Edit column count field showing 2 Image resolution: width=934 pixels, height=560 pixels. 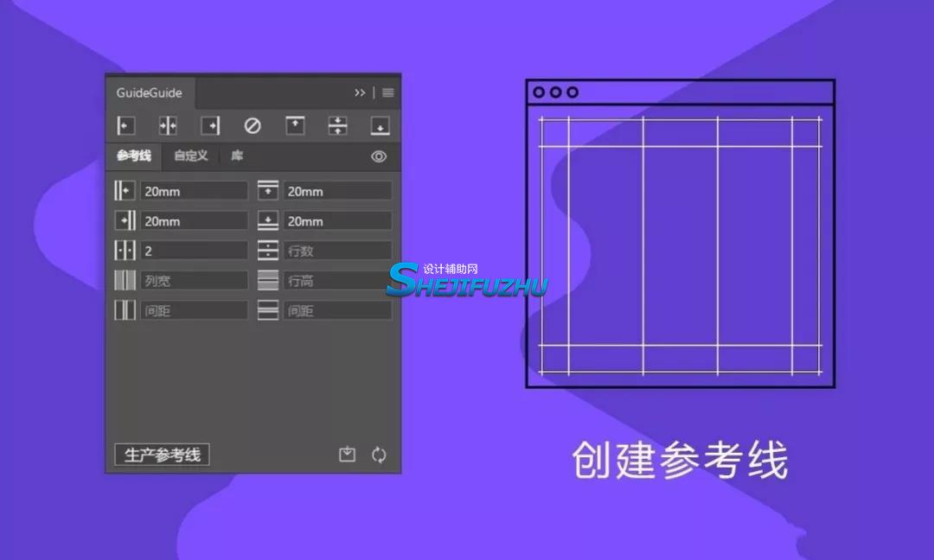(x=195, y=251)
